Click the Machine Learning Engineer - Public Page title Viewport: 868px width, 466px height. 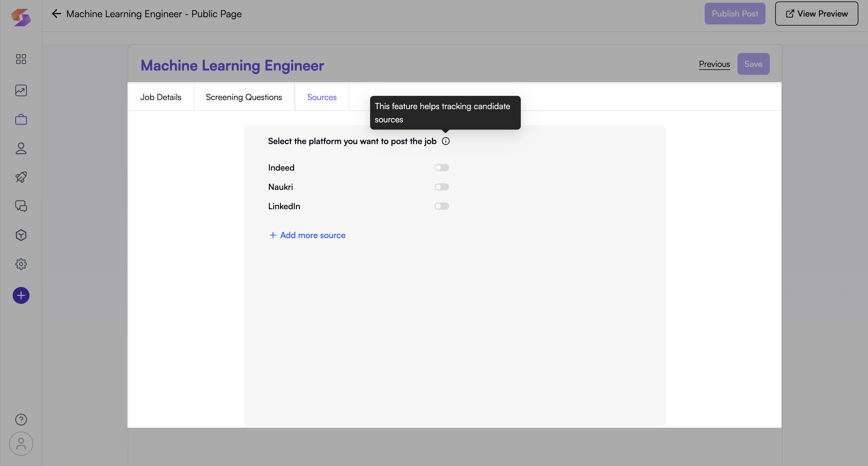click(154, 14)
